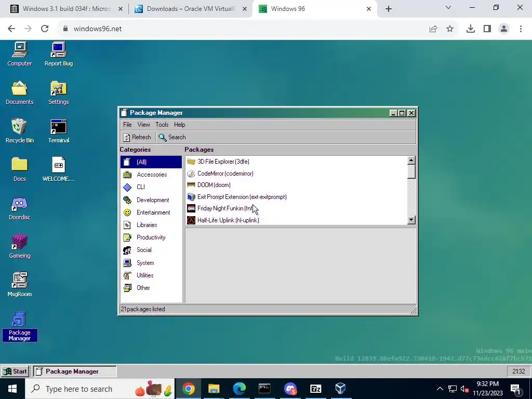Select the Other category

[x=151, y=288]
